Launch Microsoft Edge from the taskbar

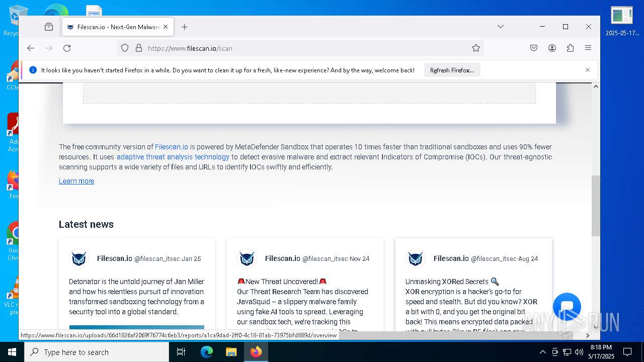pyautogui.click(x=207, y=352)
